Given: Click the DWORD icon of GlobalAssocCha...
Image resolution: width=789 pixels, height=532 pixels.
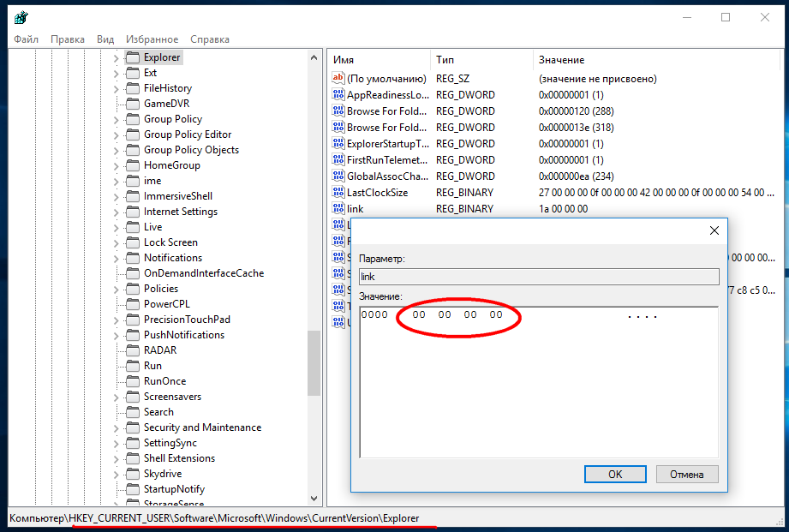Looking at the screenshot, I should (x=338, y=176).
